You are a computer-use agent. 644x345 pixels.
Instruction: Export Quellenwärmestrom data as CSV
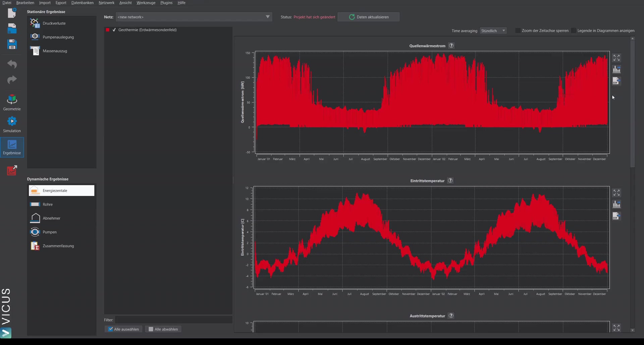pos(616,81)
